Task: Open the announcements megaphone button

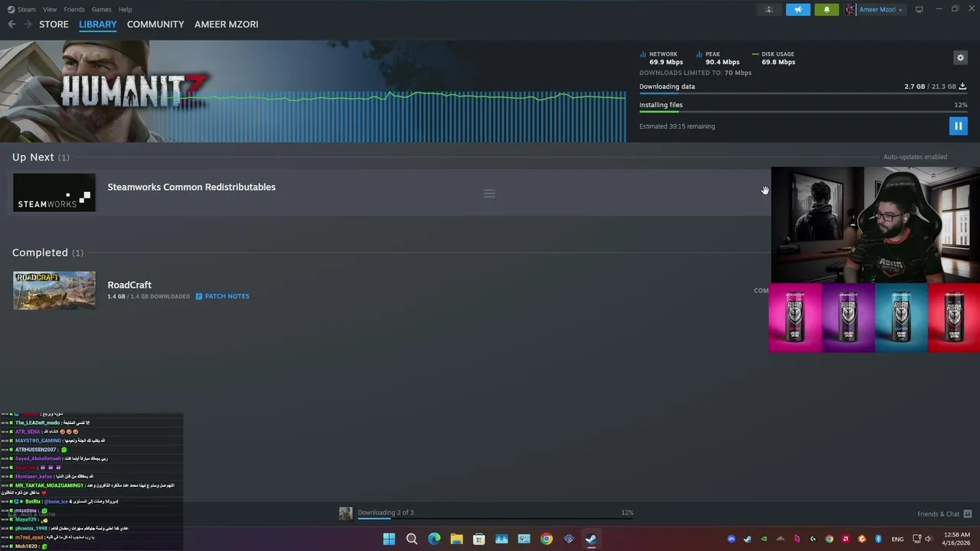Action: pos(798,9)
